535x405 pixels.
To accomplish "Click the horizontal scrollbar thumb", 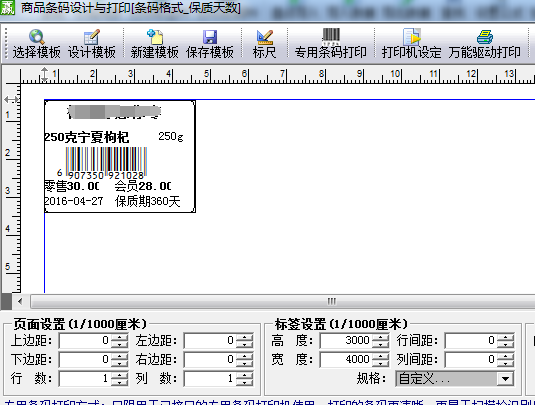I will click(x=283, y=301).
